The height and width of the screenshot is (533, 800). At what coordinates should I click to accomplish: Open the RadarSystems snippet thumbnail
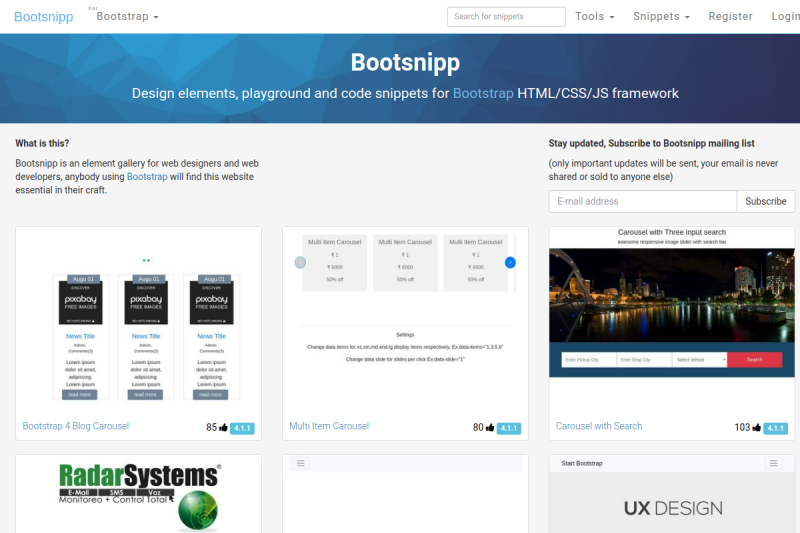[x=138, y=495]
